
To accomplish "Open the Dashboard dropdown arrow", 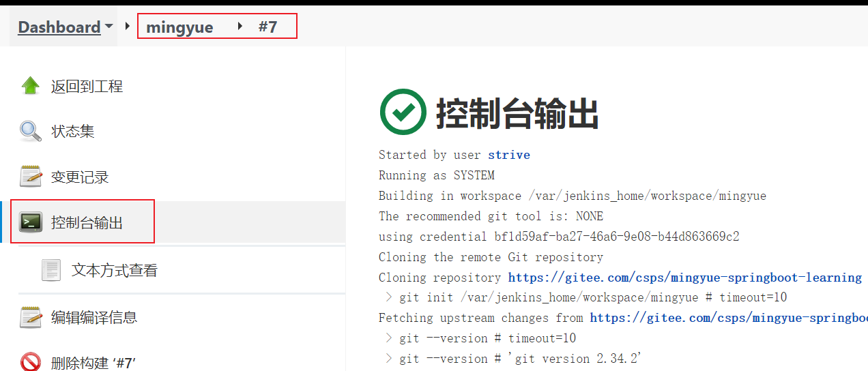I will (x=108, y=27).
